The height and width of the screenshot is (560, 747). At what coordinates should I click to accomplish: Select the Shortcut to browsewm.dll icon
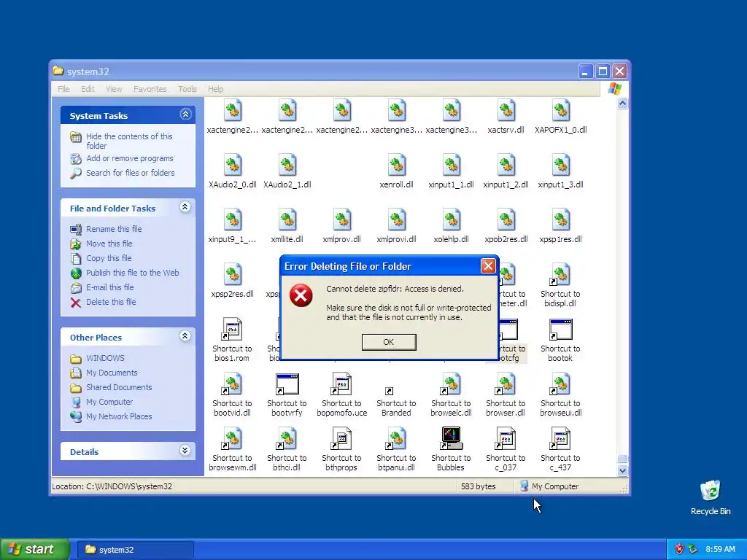(233, 438)
